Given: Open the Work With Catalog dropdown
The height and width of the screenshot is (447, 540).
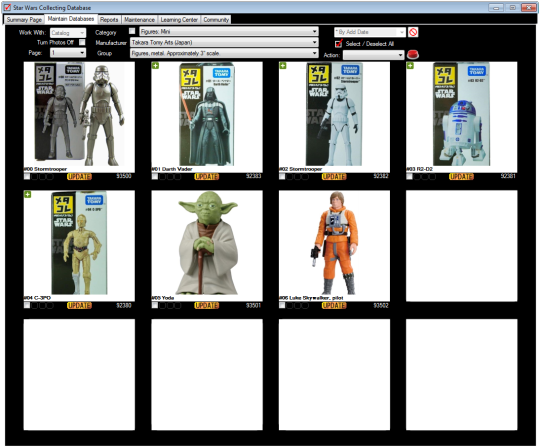Looking at the screenshot, I should [x=68, y=33].
